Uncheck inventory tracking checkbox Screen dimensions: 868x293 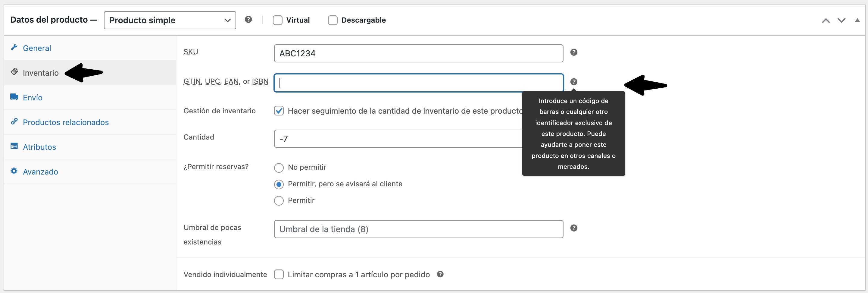tap(279, 111)
